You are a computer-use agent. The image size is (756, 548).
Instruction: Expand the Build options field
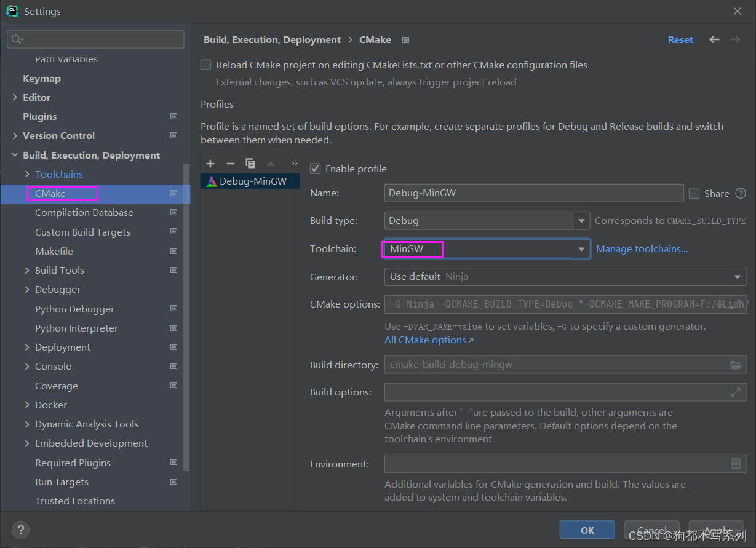point(735,392)
